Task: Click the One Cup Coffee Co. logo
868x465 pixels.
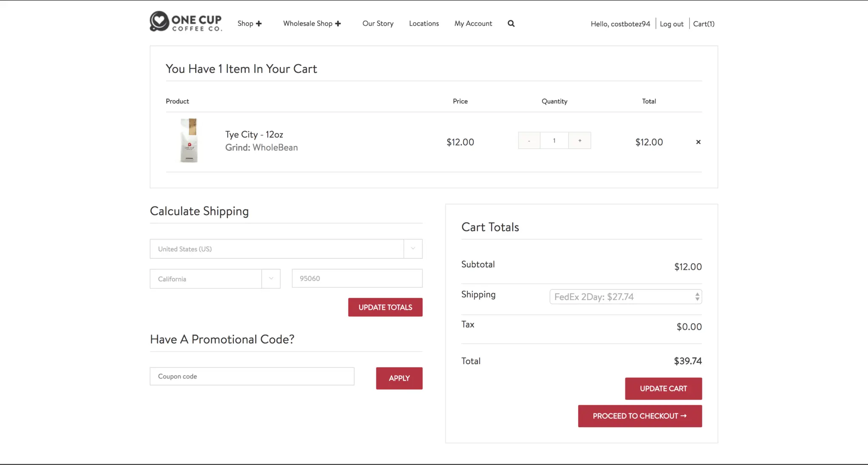Action: (x=186, y=22)
